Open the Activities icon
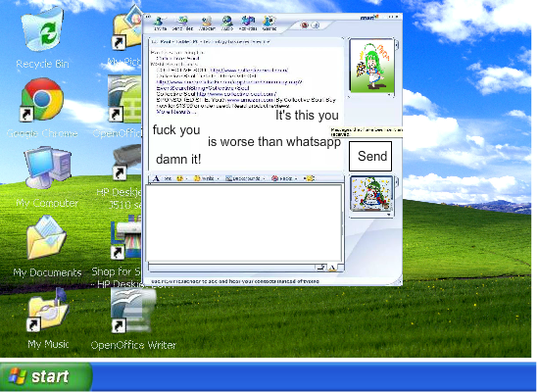The height and width of the screenshot is (392, 538). [x=247, y=24]
